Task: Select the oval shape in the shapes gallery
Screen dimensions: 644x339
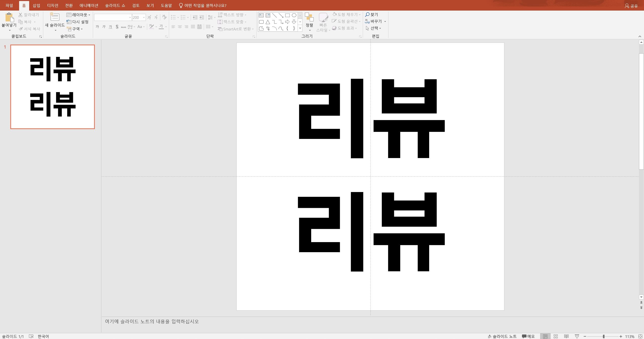Action: pos(294,15)
